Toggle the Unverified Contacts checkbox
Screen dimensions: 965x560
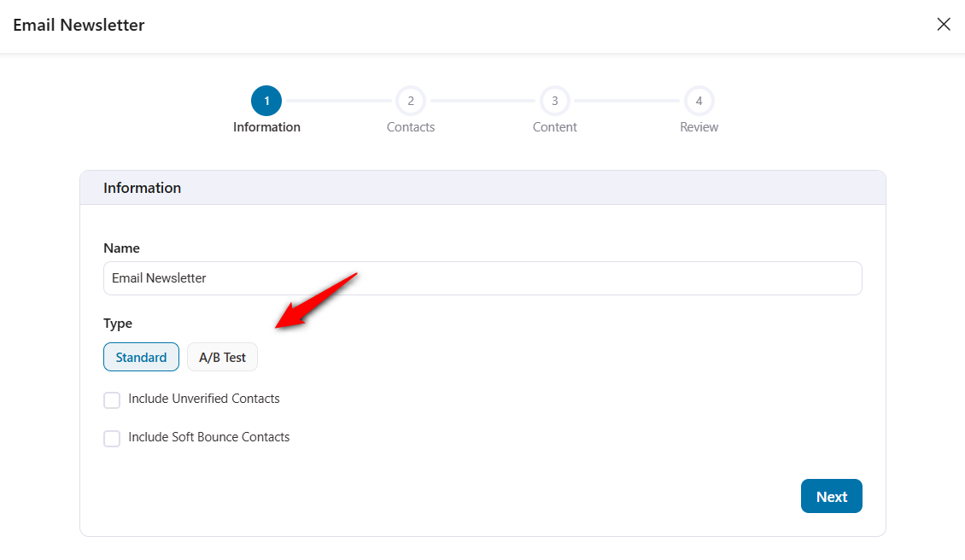point(112,400)
